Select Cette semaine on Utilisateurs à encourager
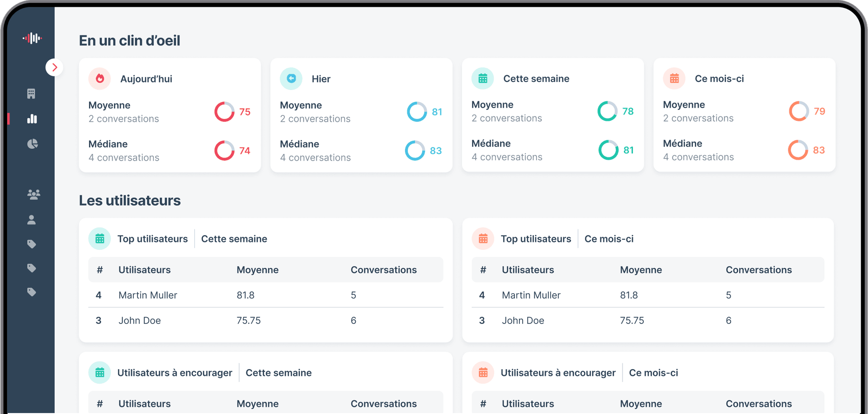This screenshot has width=868, height=414. (x=278, y=372)
